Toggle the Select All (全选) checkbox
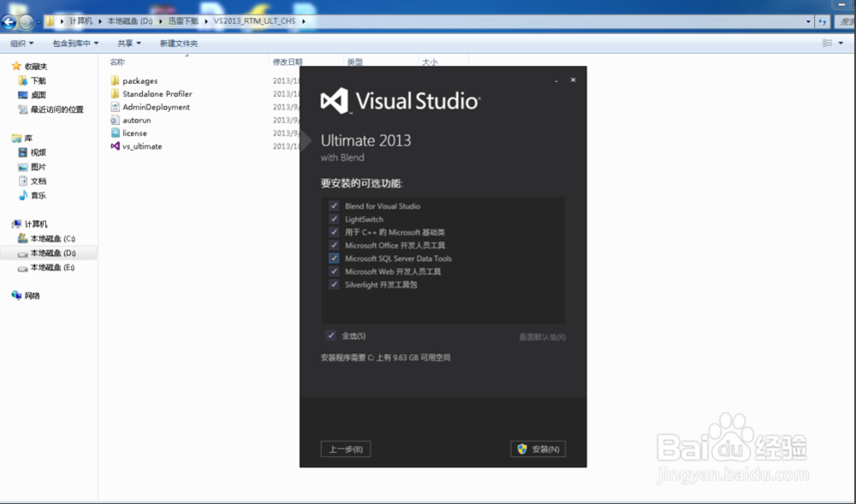Screen dimensions: 856x504 coord(330,335)
